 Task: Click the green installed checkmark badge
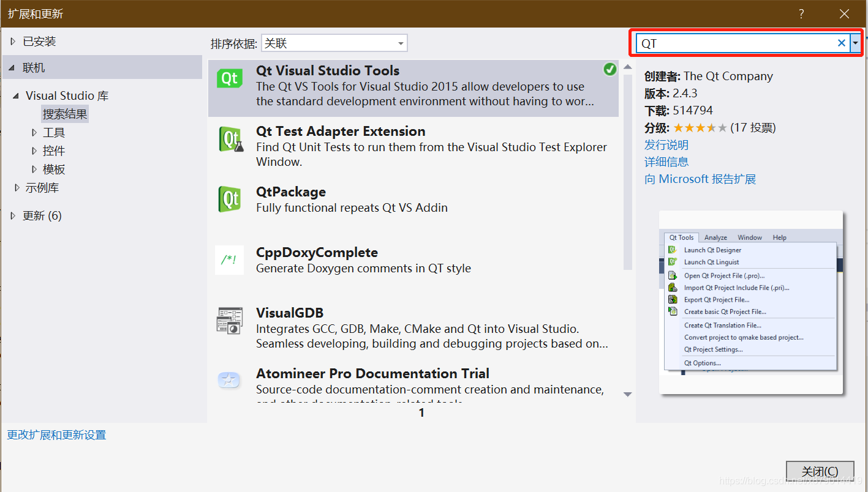tap(609, 69)
